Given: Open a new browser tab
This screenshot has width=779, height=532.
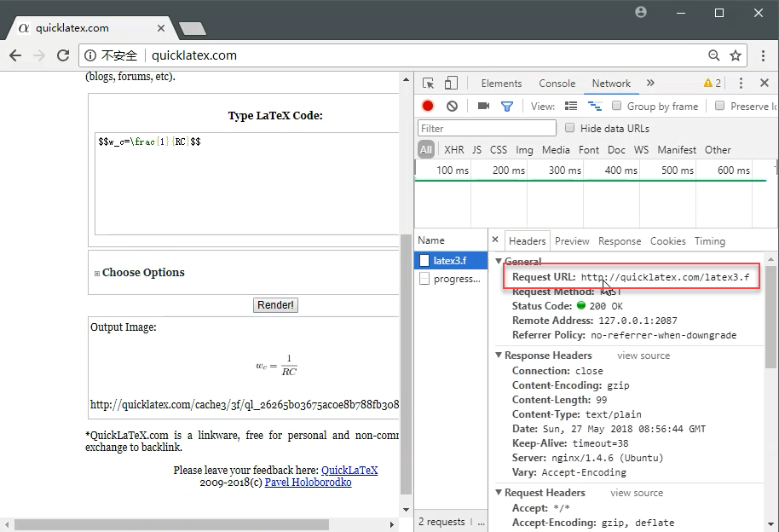Looking at the screenshot, I should (x=193, y=28).
